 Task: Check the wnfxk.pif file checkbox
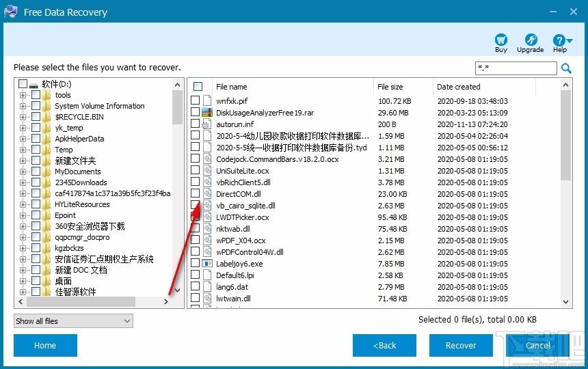[195, 100]
